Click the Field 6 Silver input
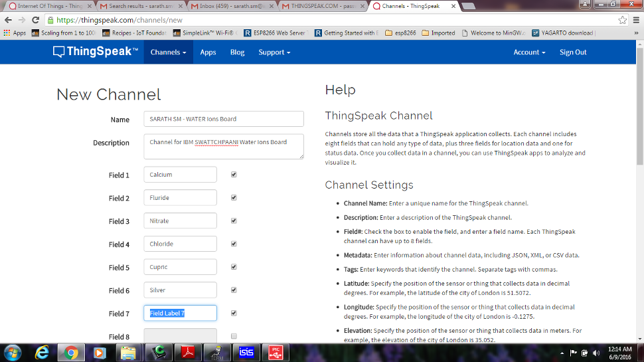The width and height of the screenshot is (644, 362). [180, 290]
